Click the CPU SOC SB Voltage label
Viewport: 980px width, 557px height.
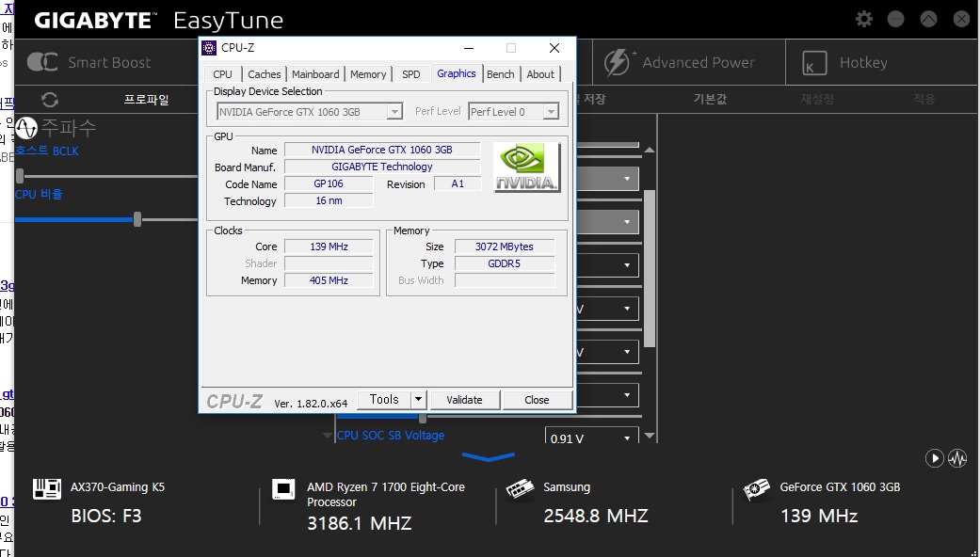point(391,436)
